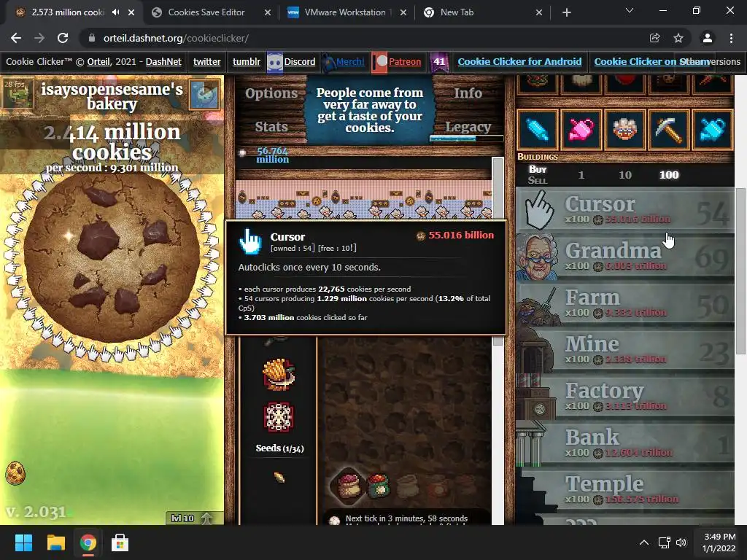Image resolution: width=747 pixels, height=560 pixels.
Task: Open Chrome tab search chevron
Action: [x=630, y=10]
